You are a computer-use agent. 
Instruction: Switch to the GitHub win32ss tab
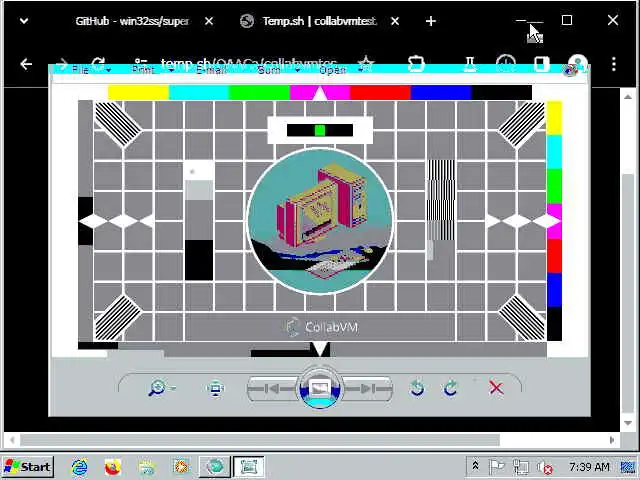(x=131, y=21)
